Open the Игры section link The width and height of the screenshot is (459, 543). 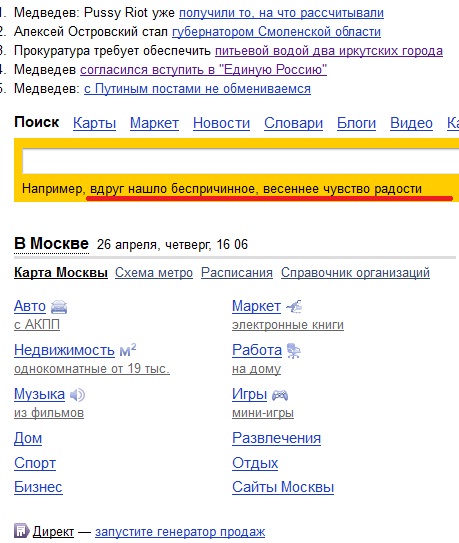249,394
